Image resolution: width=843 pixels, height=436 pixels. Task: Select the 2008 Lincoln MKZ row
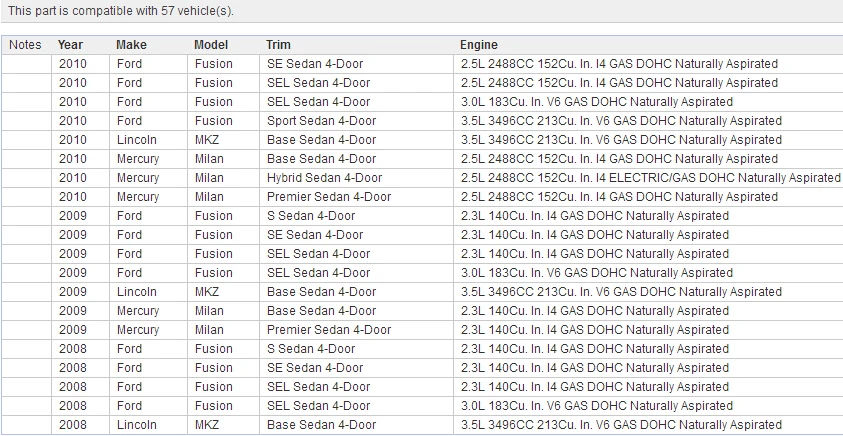coord(422,425)
